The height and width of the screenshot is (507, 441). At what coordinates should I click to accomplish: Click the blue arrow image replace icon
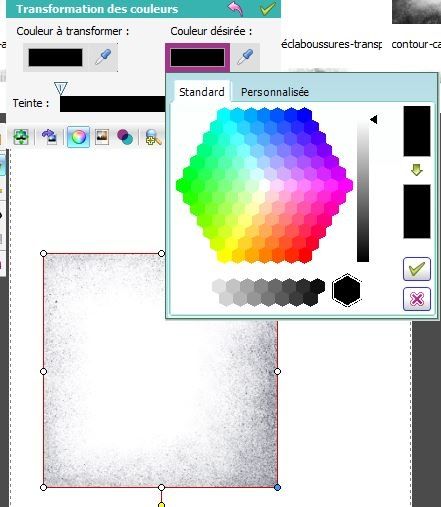click(49, 137)
